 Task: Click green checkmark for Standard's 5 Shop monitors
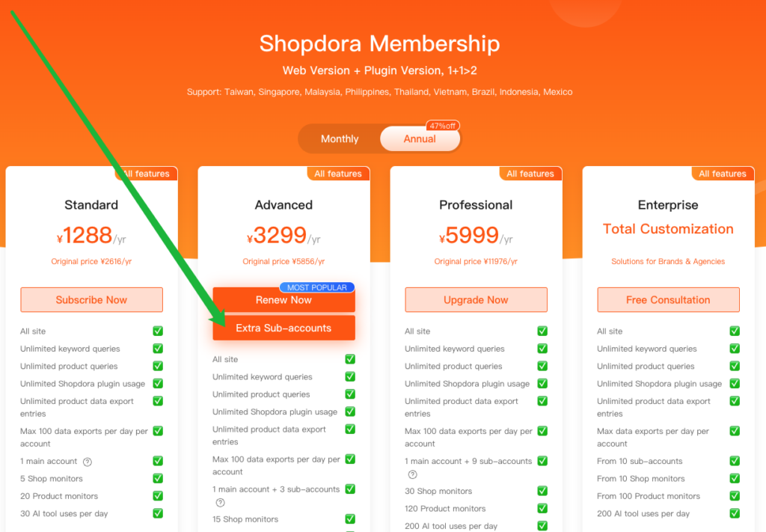tap(158, 479)
